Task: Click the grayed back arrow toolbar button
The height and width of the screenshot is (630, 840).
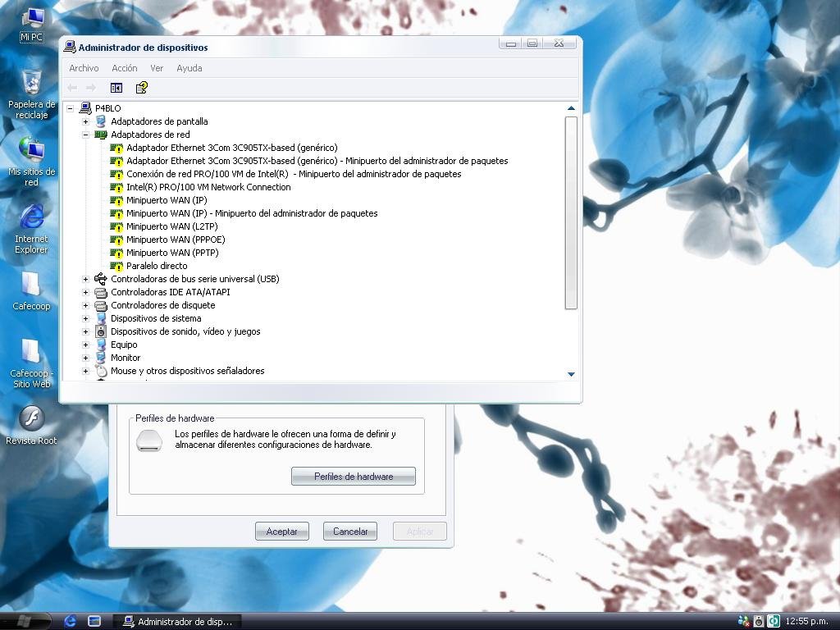Action: pyautogui.click(x=72, y=88)
